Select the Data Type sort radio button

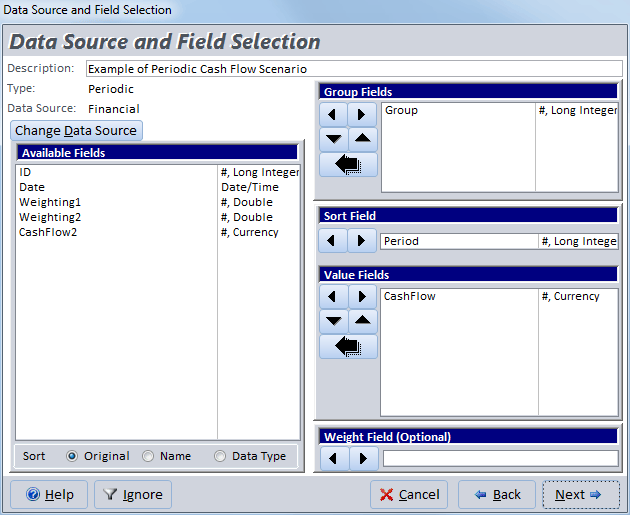(220, 456)
